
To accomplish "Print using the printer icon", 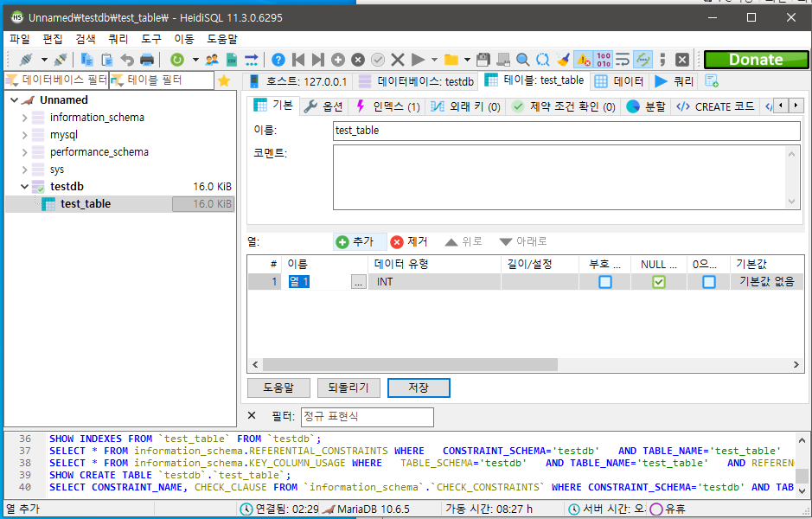I will [147, 60].
